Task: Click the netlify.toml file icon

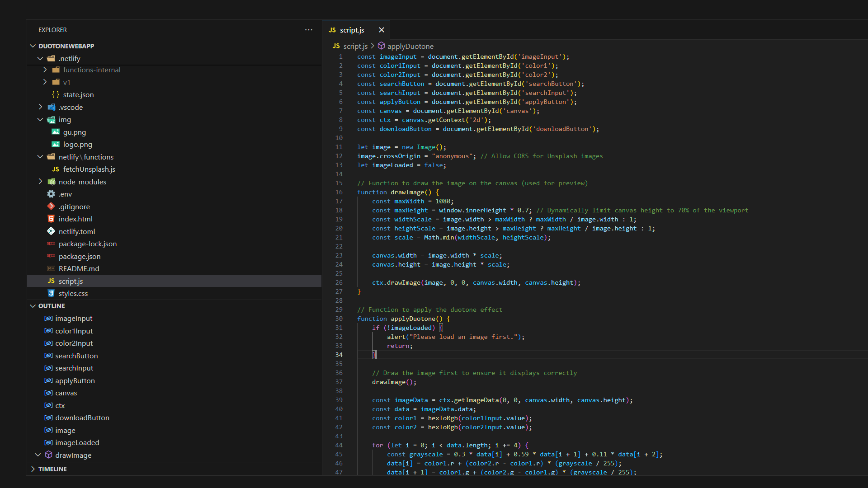Action: coord(51,231)
